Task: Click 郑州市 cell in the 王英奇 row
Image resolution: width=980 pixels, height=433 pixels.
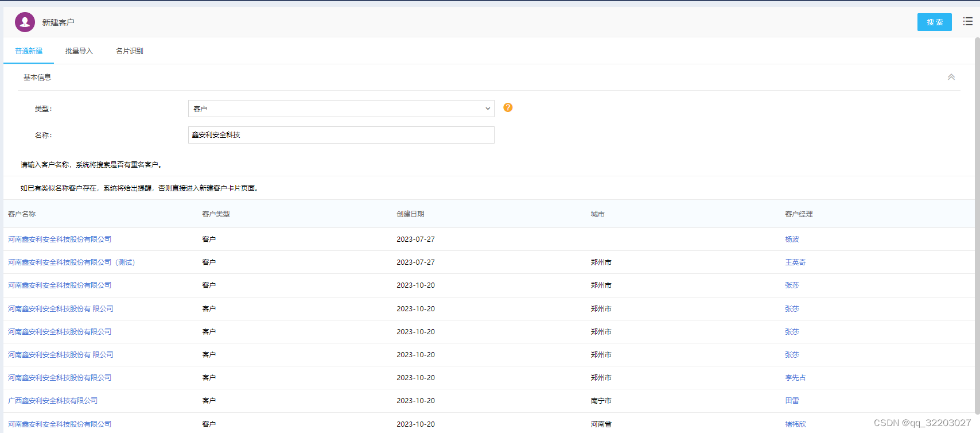Action: pyautogui.click(x=601, y=262)
